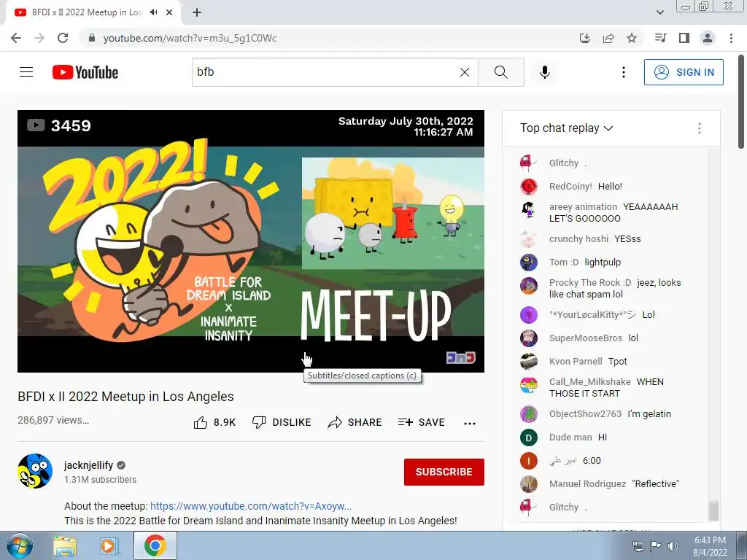Image resolution: width=747 pixels, height=560 pixels.
Task: Click the DISLIKE thumbs down button
Action: [x=282, y=422]
